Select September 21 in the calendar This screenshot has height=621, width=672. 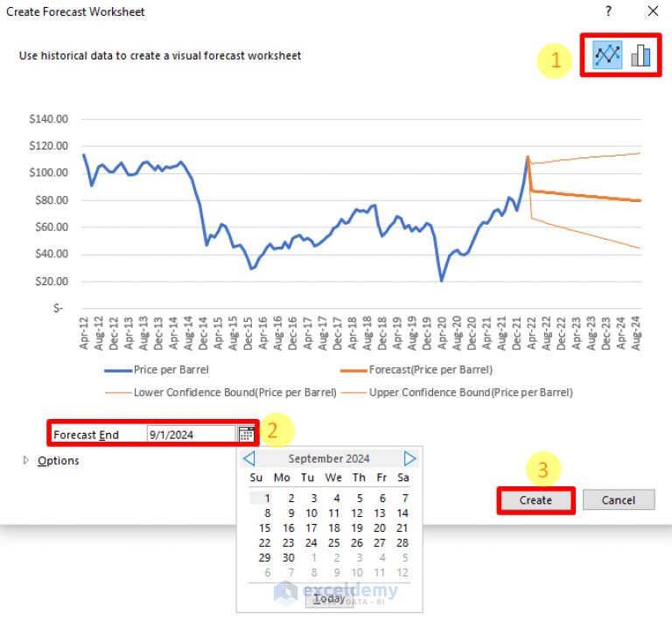pos(402,528)
